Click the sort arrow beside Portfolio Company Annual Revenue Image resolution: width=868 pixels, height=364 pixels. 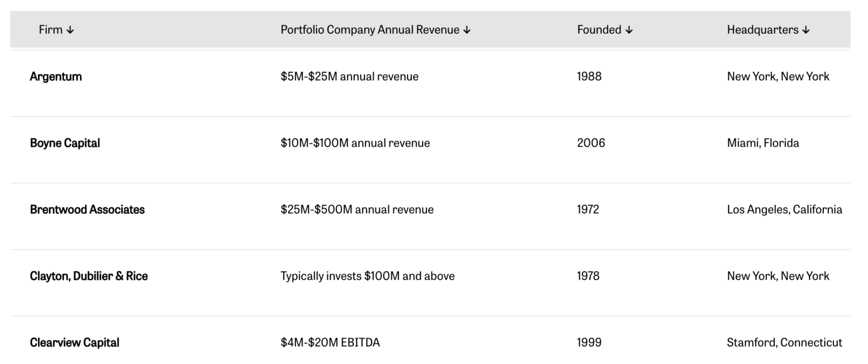(x=467, y=29)
